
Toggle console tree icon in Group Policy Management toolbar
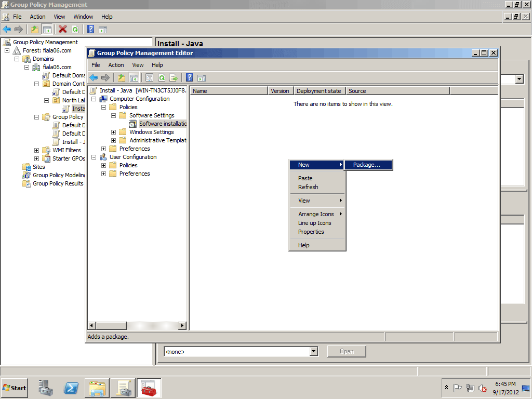coord(47,30)
